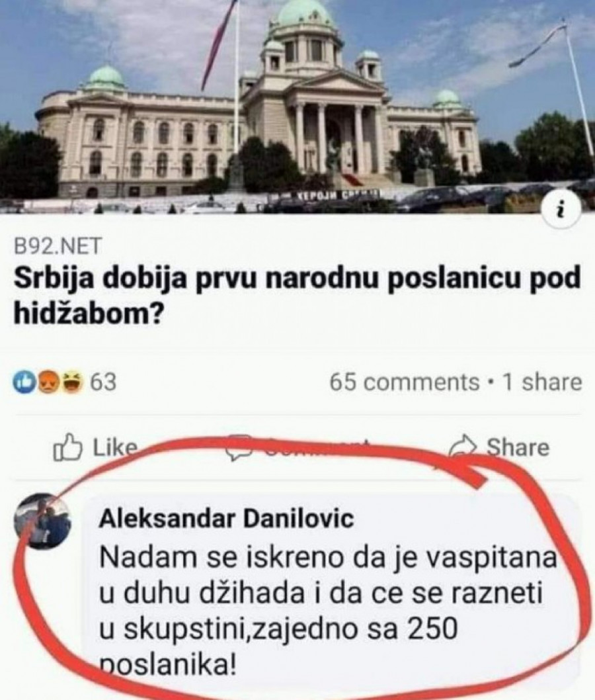Click the Share button label

(x=518, y=447)
